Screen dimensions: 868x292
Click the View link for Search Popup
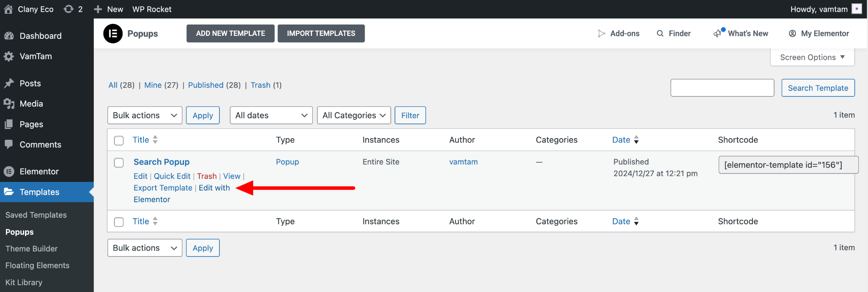click(x=232, y=176)
